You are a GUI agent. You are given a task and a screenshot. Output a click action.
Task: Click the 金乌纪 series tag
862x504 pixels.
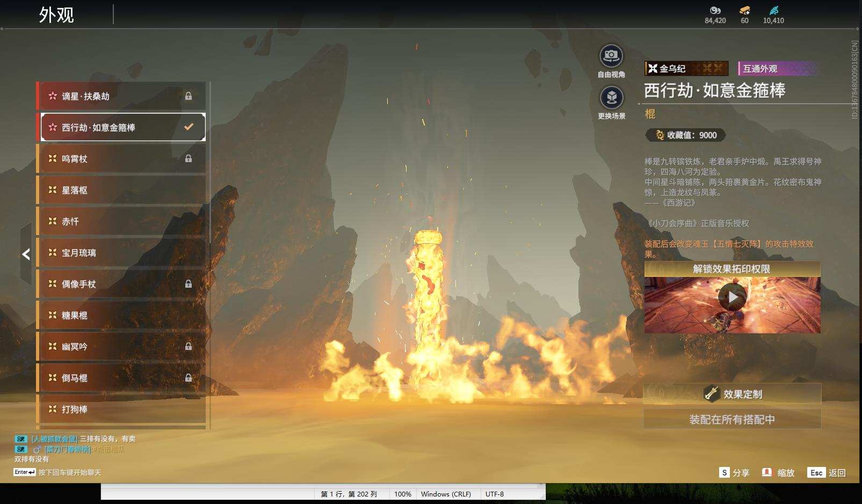686,68
